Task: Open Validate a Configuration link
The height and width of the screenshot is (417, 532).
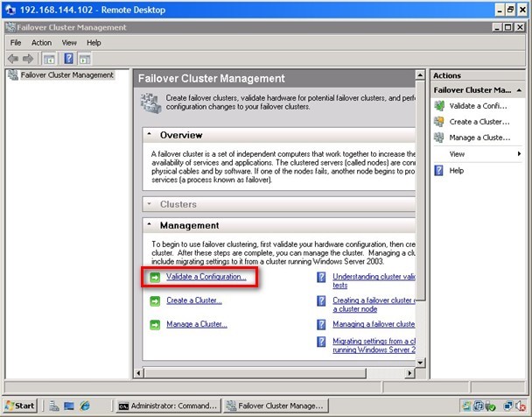Action: coord(206,277)
